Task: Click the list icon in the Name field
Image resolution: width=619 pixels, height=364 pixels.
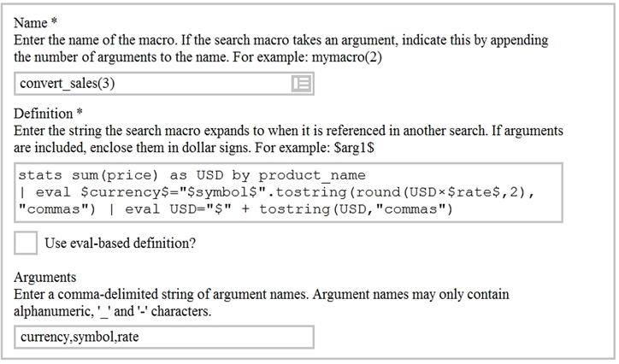Action: point(300,84)
